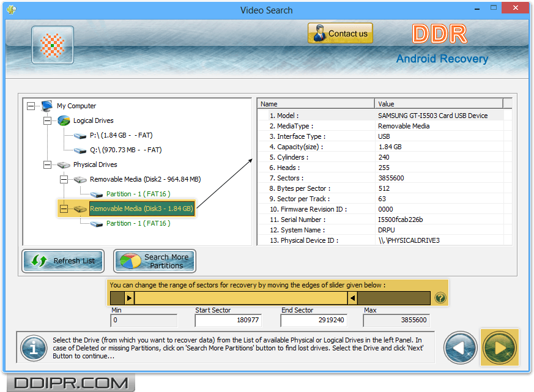Click drive icon beside Q:\ (970.73 MB)

80,150
